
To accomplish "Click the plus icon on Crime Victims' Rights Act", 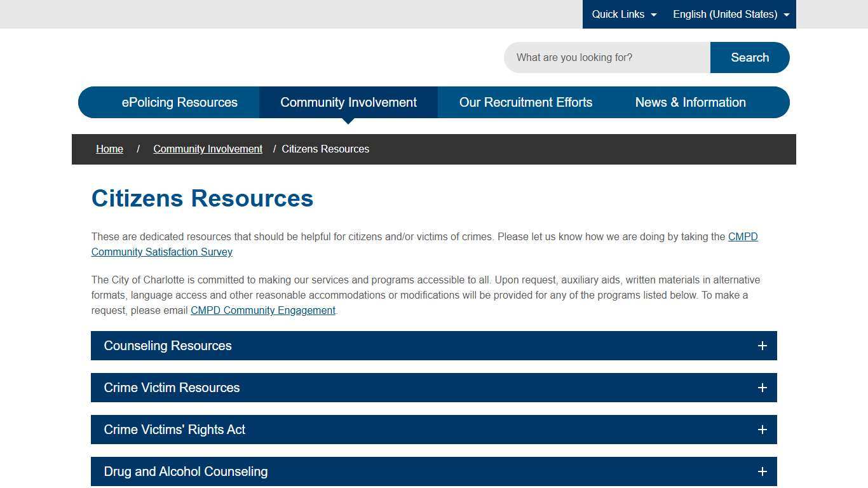I will 762,430.
